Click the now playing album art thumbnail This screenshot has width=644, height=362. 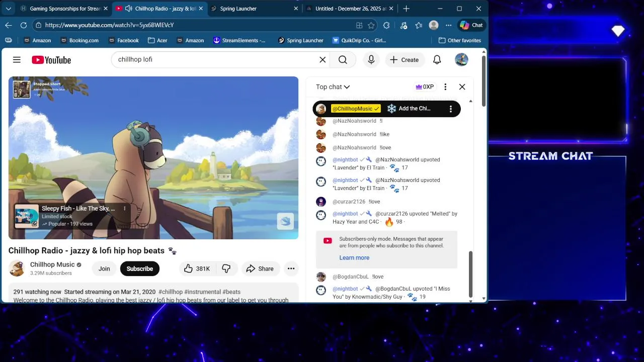pos(22,89)
